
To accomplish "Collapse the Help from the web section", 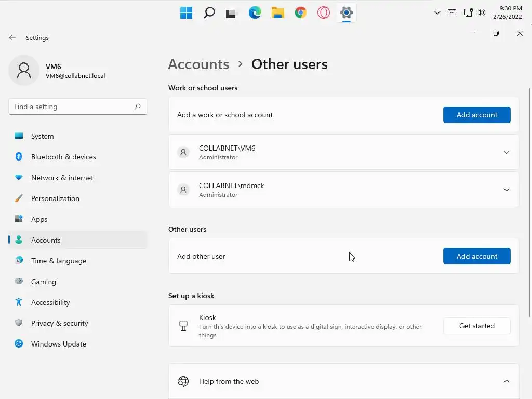I will pyautogui.click(x=506, y=381).
